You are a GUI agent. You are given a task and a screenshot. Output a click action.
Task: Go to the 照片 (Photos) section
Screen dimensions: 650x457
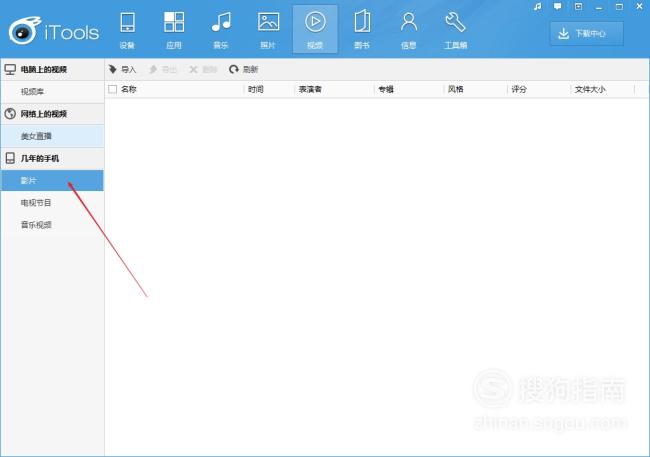[268, 30]
